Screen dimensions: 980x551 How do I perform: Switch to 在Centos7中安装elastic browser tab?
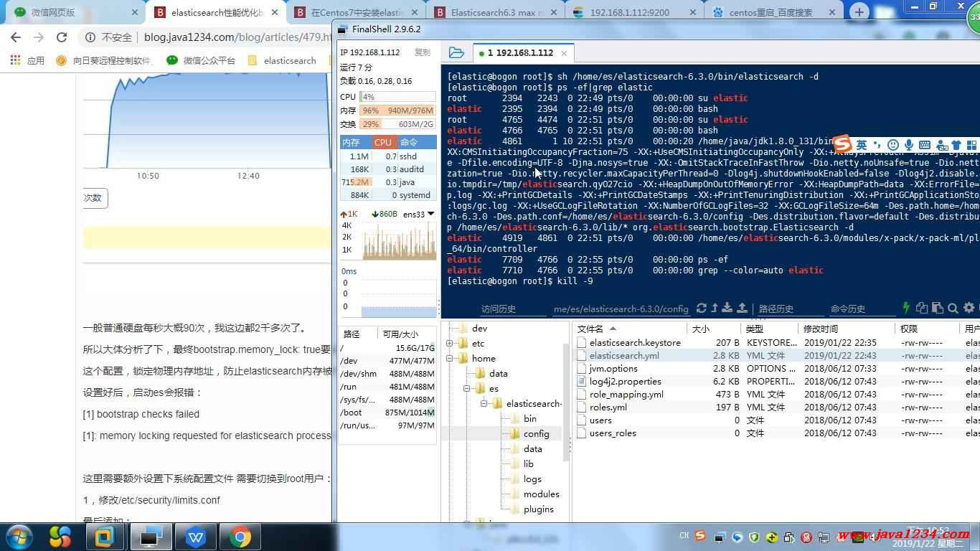357,12
